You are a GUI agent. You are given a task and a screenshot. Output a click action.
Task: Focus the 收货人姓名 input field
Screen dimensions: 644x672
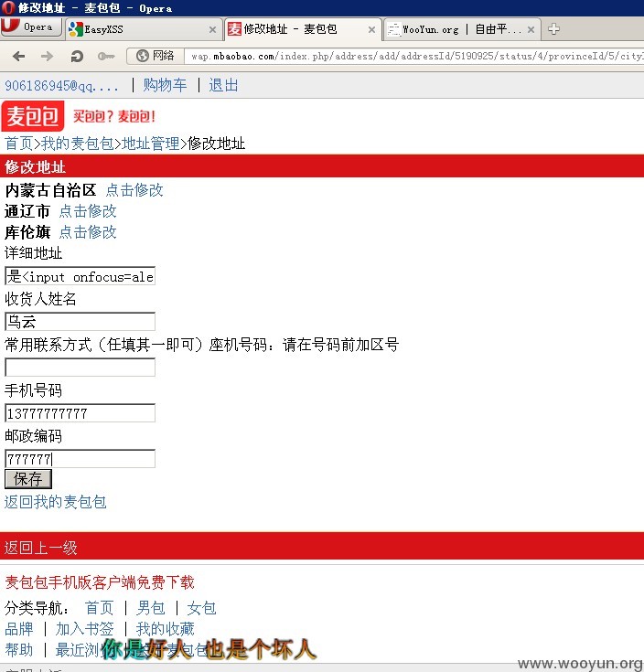[80, 322]
